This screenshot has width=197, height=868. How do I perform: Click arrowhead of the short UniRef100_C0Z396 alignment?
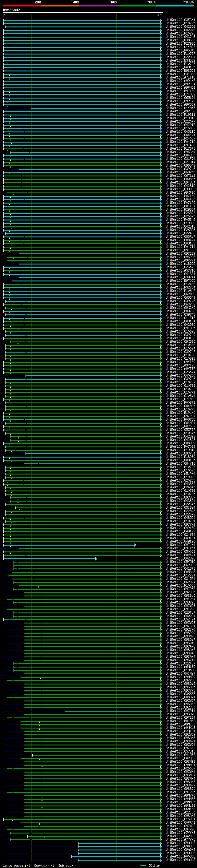(x=96, y=559)
